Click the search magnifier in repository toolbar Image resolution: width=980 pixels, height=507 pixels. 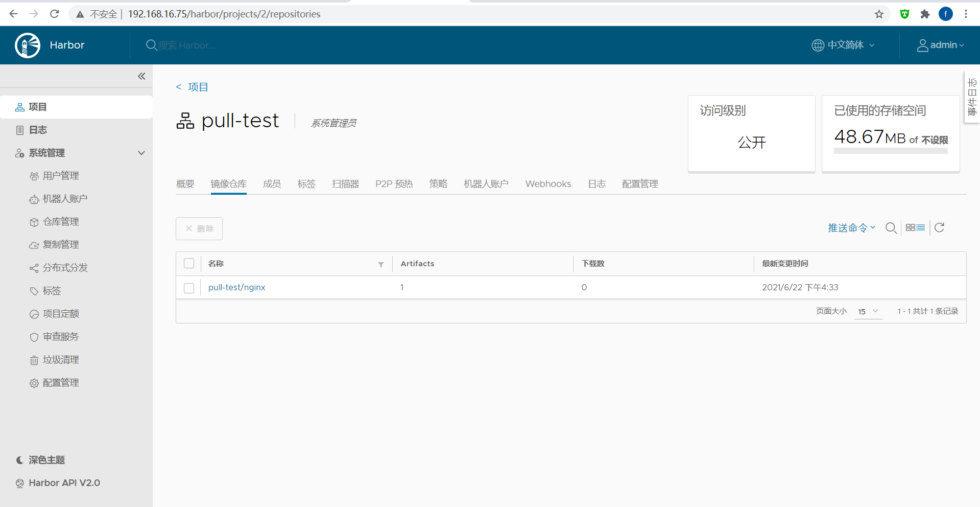click(x=891, y=228)
